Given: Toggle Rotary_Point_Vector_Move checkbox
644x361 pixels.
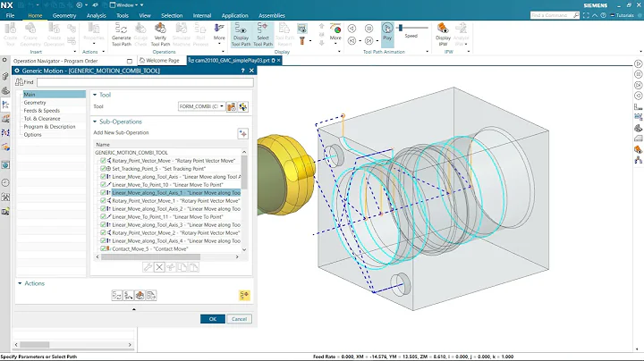Looking at the screenshot, I should [103, 161].
